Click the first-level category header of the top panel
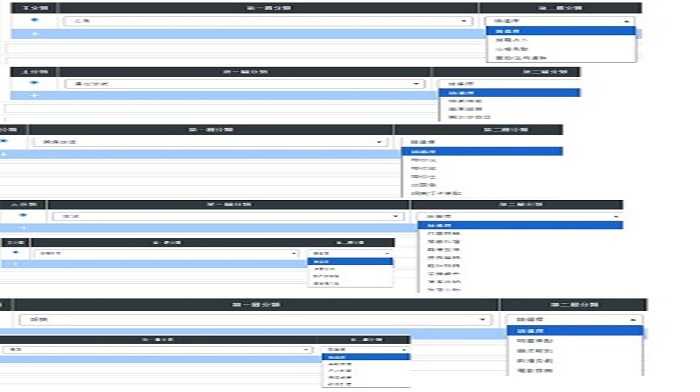This screenshot has height=392, width=700. pyautogui.click(x=269, y=8)
